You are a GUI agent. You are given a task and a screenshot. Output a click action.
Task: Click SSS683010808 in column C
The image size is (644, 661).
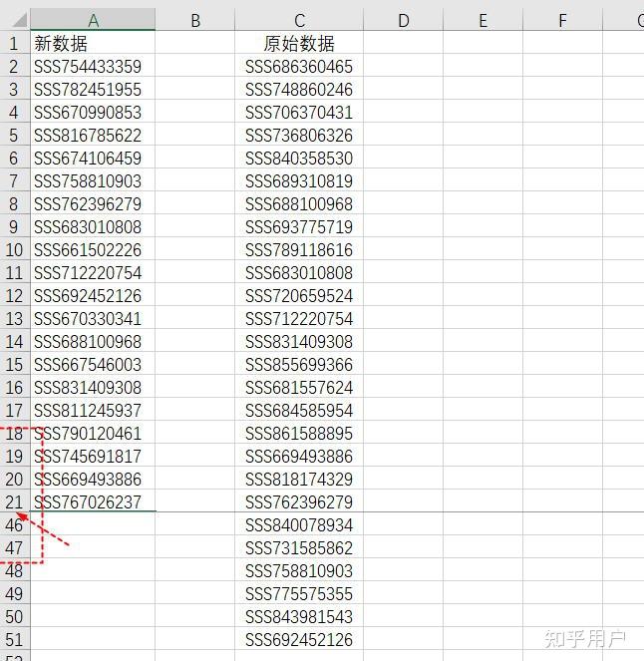point(299,273)
